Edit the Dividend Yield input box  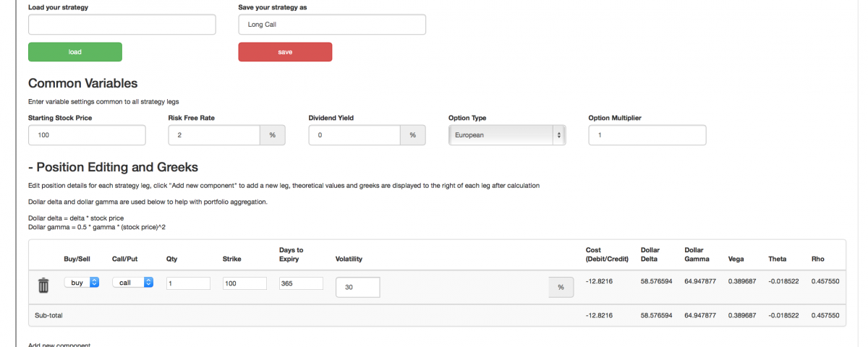[x=354, y=135]
